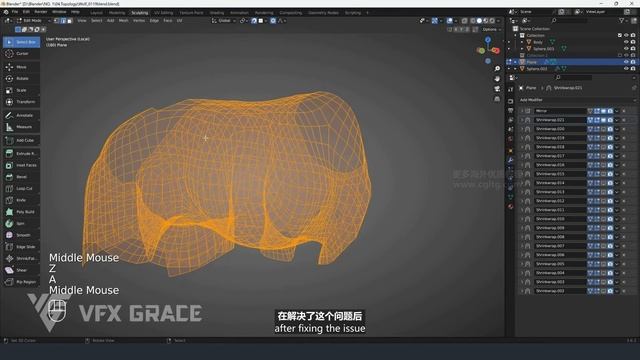Select the Smooth tool
Image resolution: width=640 pixels, height=360 pixels.
[x=22, y=235]
